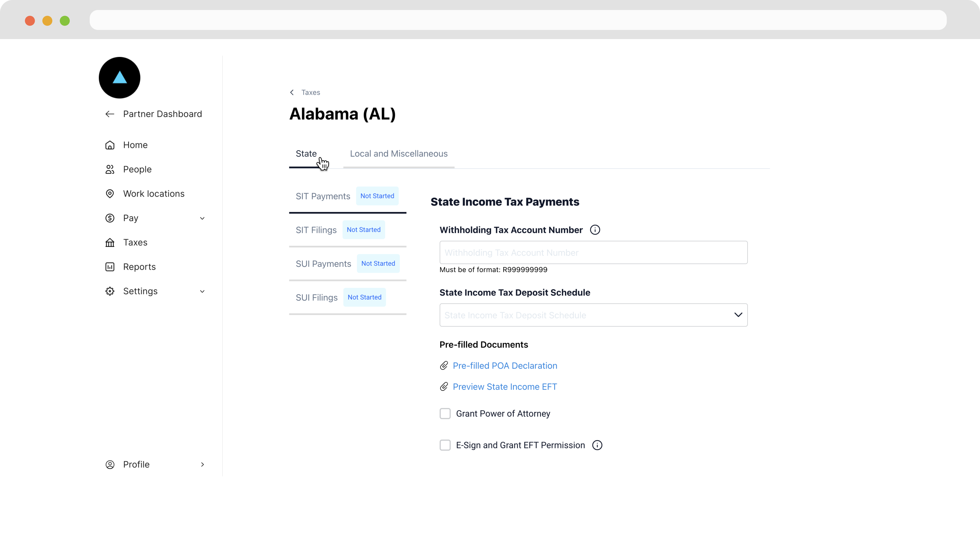This screenshot has width=980, height=538.
Task: Show info for Withholding Tax Account Number
Action: click(x=595, y=230)
